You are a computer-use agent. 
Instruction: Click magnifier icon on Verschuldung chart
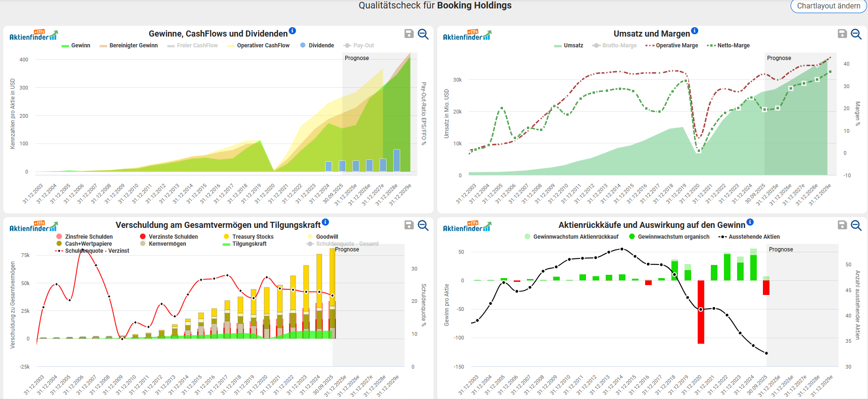[423, 225]
